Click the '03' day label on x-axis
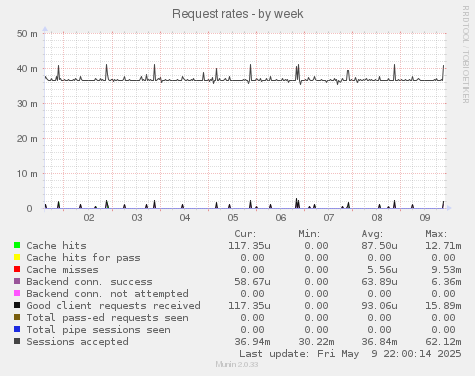The height and width of the screenshot is (376, 475). tap(137, 218)
